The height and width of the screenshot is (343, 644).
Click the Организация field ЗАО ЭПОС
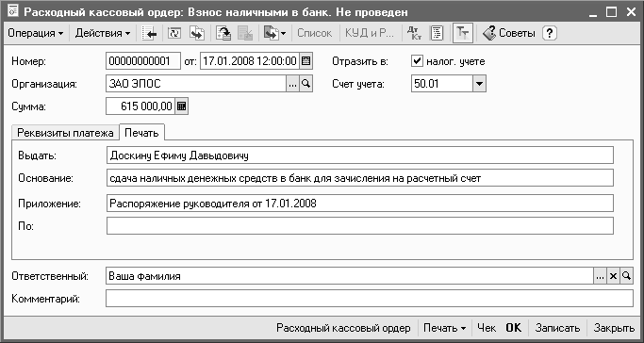click(196, 84)
